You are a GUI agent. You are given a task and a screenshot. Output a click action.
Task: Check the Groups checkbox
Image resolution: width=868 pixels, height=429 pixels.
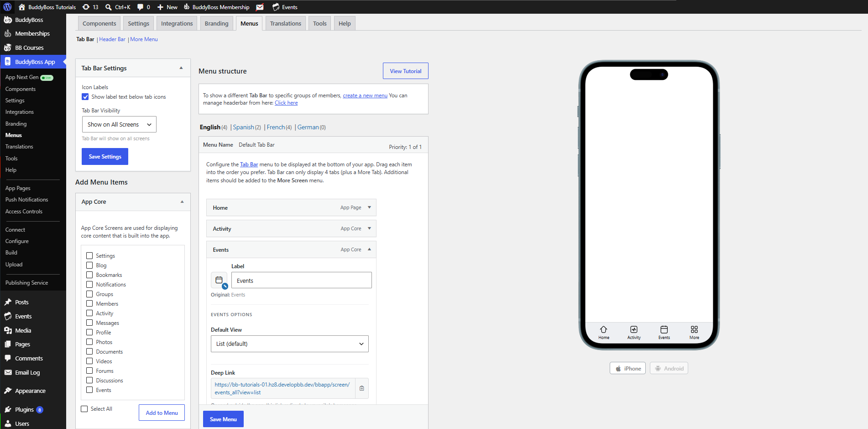pos(89,294)
